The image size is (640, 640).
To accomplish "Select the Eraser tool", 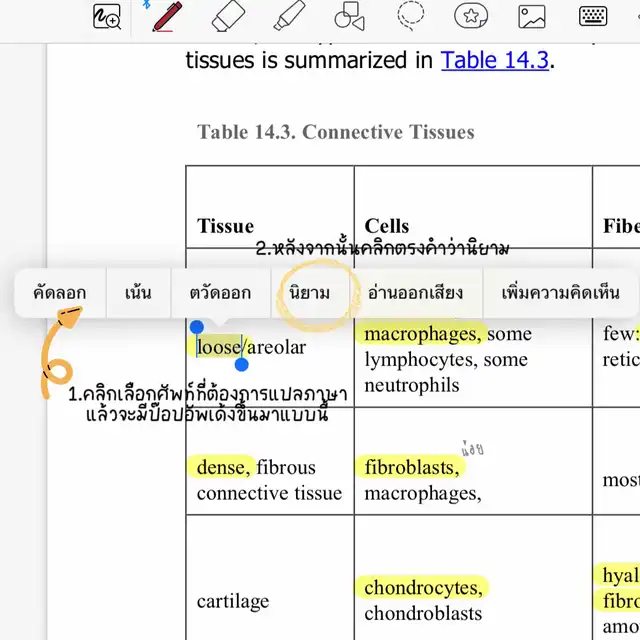I will point(228,16).
